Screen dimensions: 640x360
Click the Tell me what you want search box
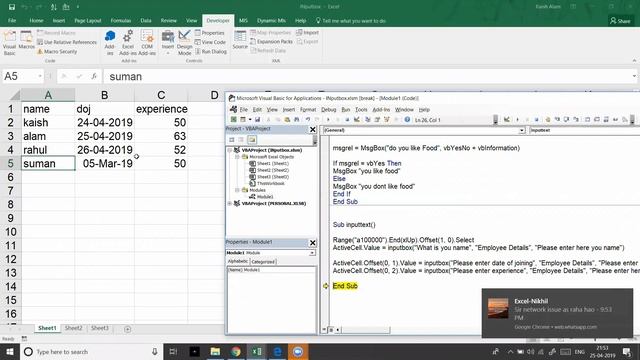(x=351, y=20)
